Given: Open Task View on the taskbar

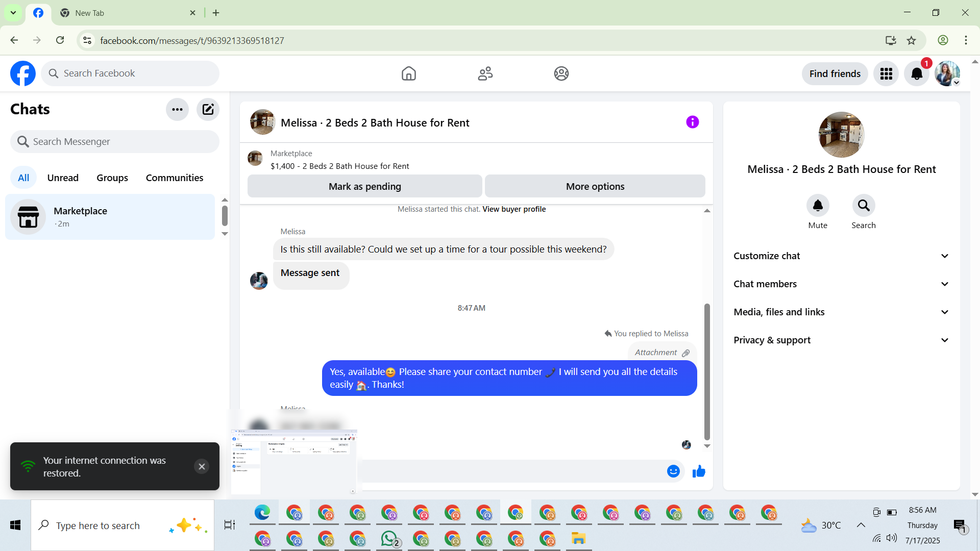Looking at the screenshot, I should pyautogui.click(x=230, y=525).
